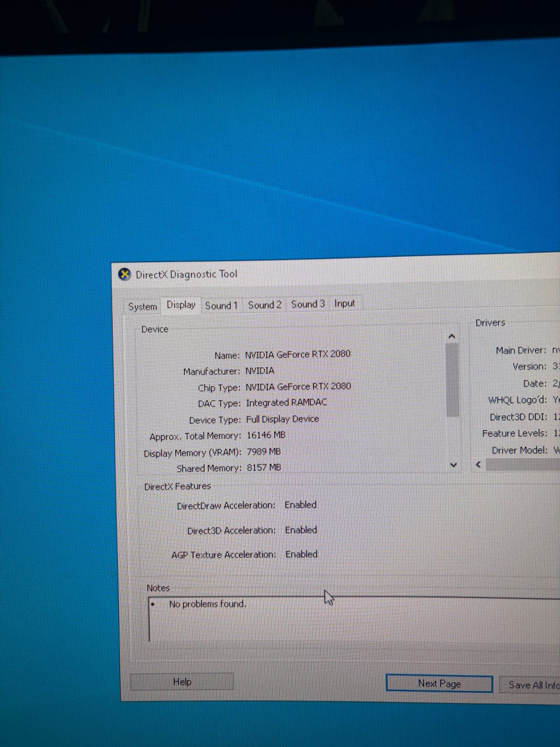This screenshot has height=747, width=560.
Task: Click the Full Display Device value
Action: (282, 419)
